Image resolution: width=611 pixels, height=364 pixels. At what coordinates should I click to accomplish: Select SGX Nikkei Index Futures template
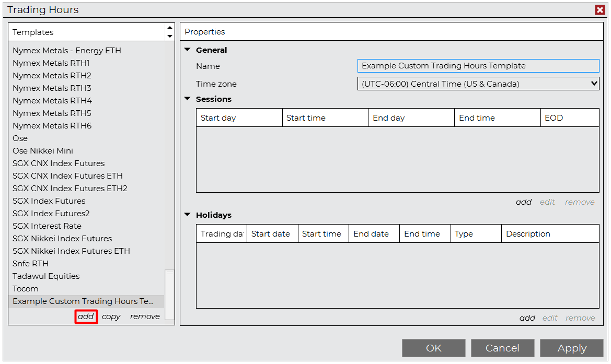coord(62,239)
